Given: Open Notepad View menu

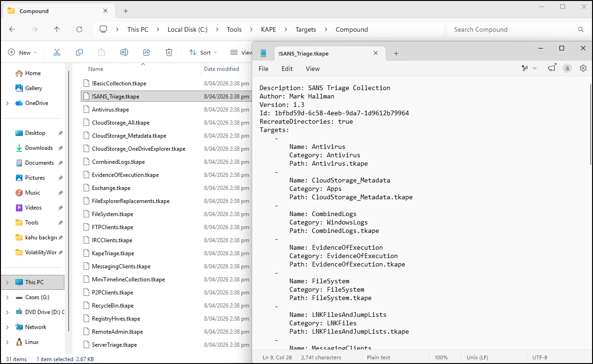Looking at the screenshot, I should [312, 69].
